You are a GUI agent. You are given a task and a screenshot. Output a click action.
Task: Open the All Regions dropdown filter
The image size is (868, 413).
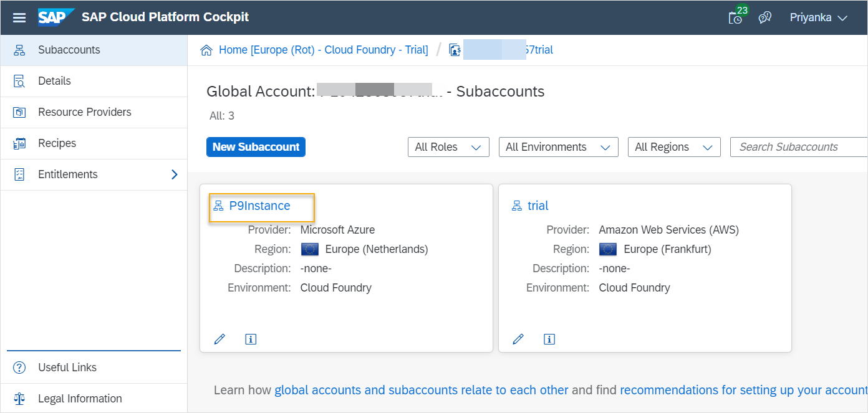673,147
